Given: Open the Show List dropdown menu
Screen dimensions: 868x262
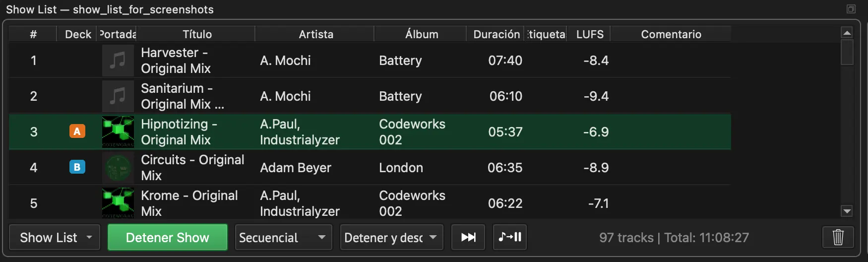Looking at the screenshot, I should 55,237.
